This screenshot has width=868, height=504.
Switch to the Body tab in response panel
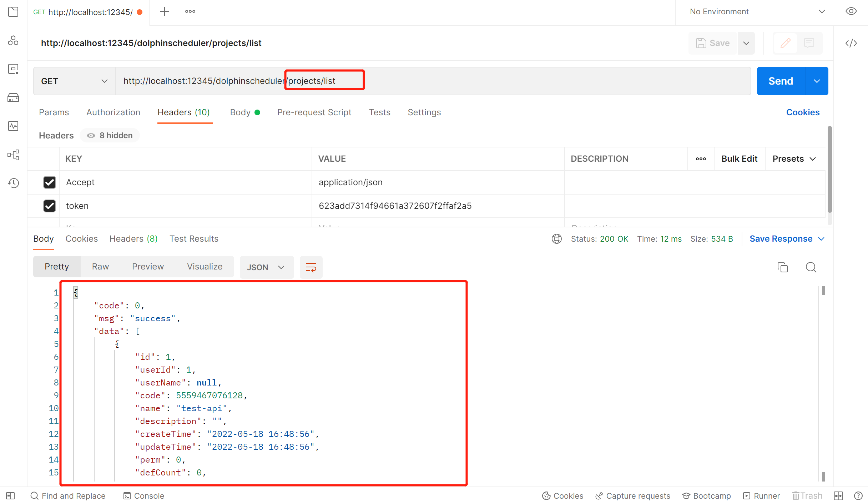pyautogui.click(x=42, y=238)
